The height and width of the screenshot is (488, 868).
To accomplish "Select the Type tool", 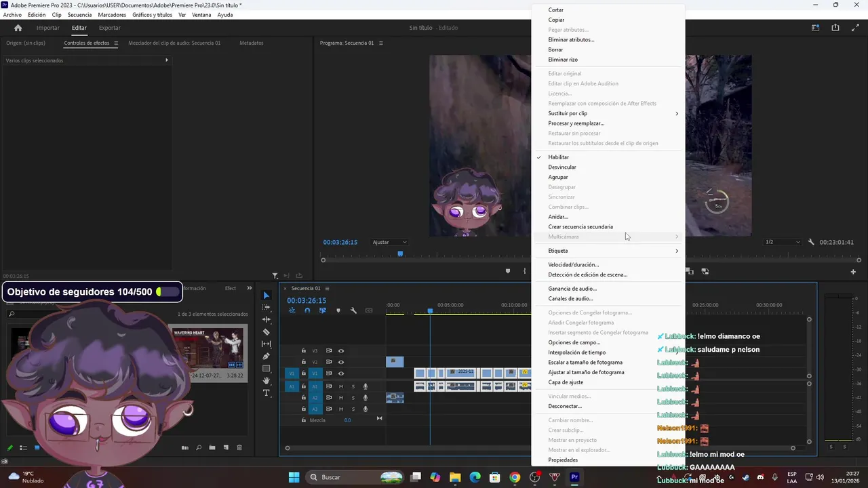I will [266, 393].
